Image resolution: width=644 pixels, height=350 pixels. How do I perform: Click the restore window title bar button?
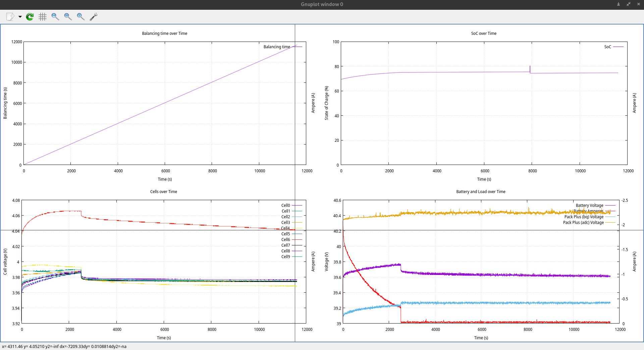[x=628, y=4]
